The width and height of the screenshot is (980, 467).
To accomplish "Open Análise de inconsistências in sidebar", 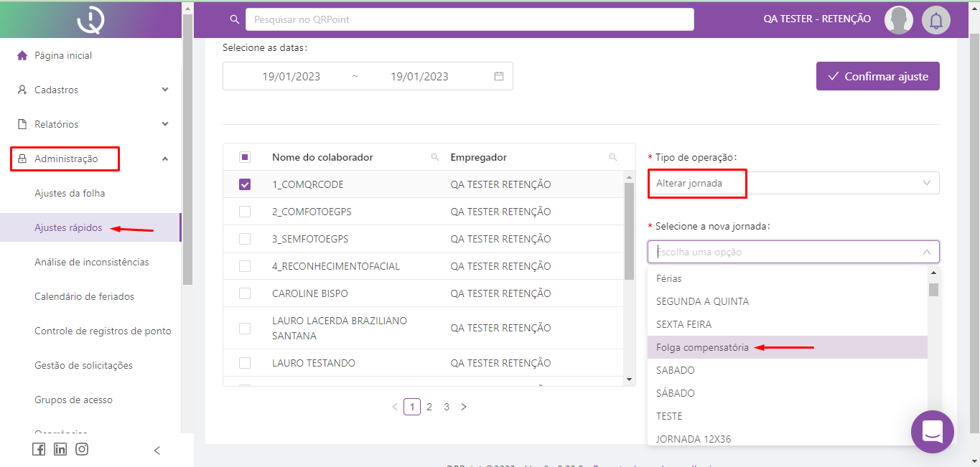I will click(x=92, y=262).
